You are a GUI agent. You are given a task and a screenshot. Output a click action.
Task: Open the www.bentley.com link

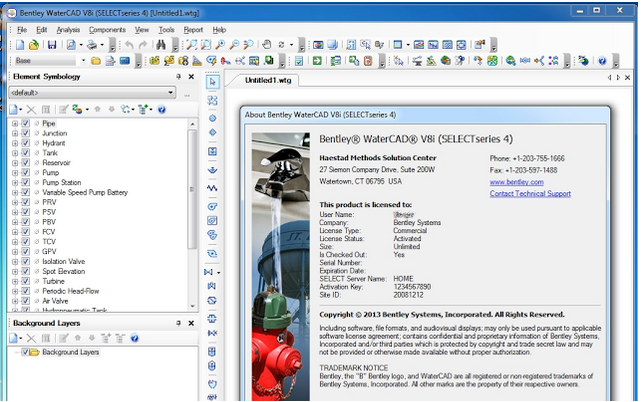click(517, 182)
